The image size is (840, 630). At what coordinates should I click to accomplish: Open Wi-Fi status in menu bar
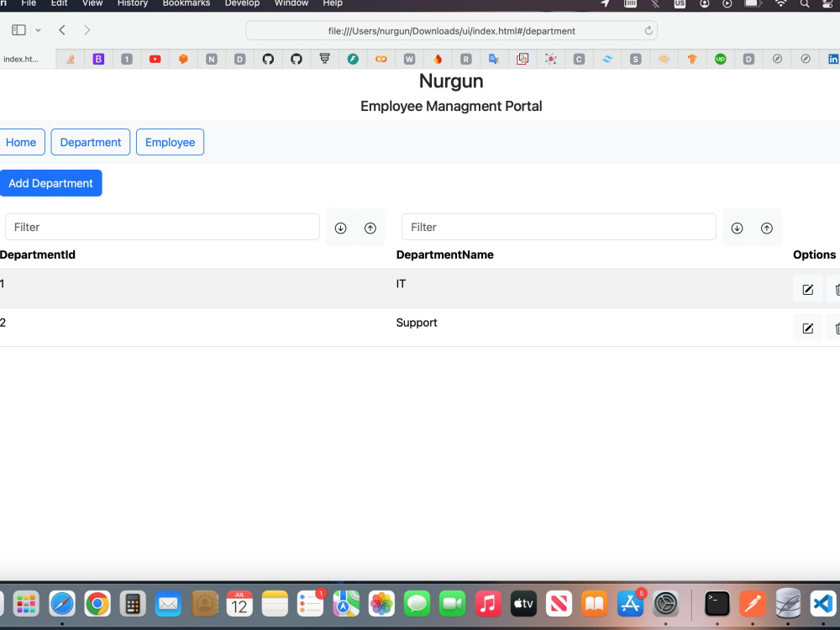click(x=781, y=3)
